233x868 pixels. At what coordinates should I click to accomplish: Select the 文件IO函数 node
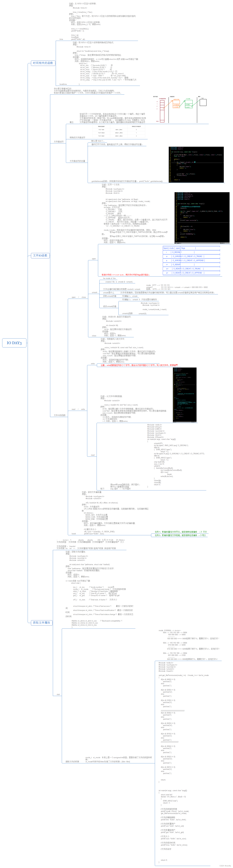click(40, 255)
